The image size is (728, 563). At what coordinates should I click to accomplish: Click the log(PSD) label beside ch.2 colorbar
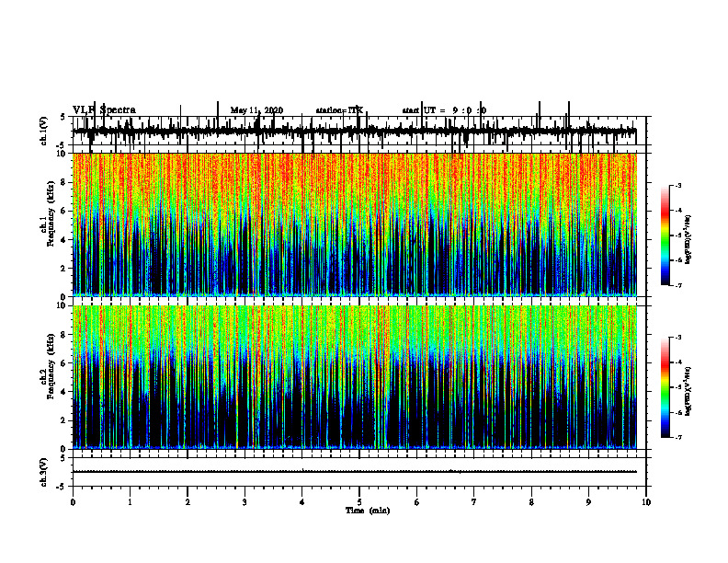(688, 391)
